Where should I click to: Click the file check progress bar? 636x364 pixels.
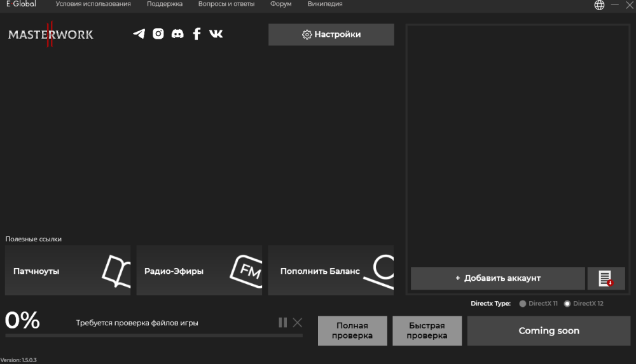(153, 335)
